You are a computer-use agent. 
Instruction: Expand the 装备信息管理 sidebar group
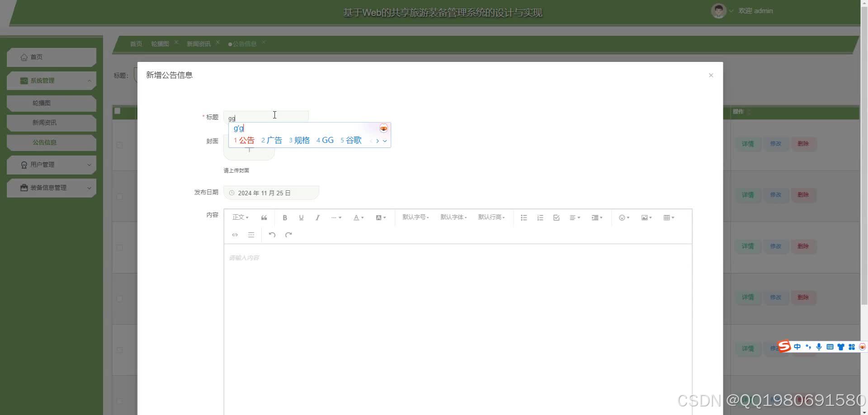coord(52,188)
